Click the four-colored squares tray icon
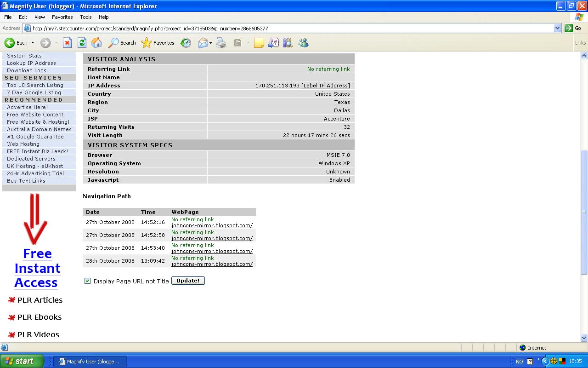 point(562,361)
